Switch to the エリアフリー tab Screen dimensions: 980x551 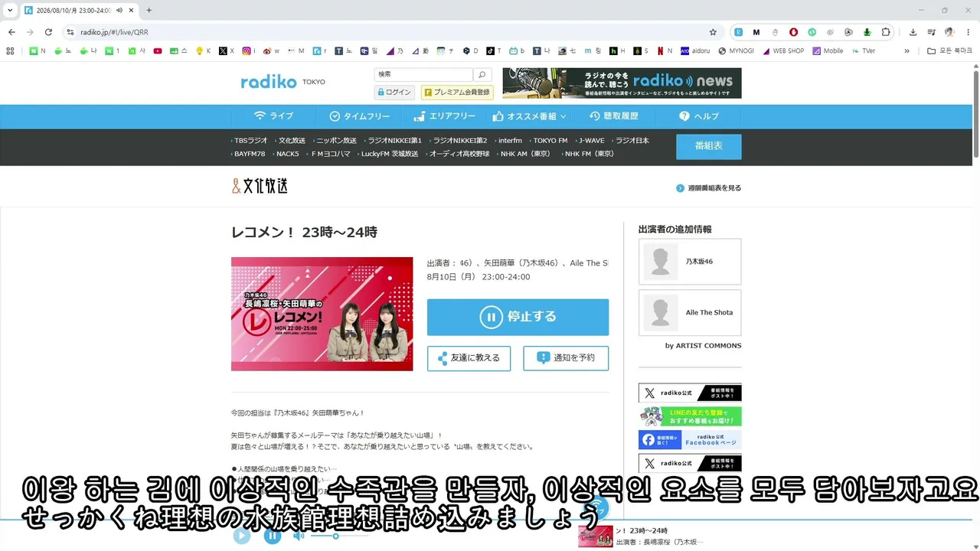444,116
